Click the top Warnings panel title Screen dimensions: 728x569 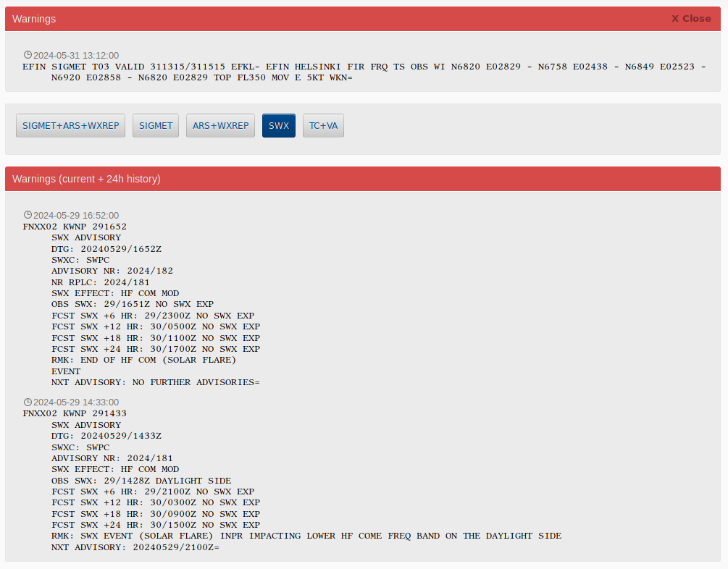tap(34, 19)
